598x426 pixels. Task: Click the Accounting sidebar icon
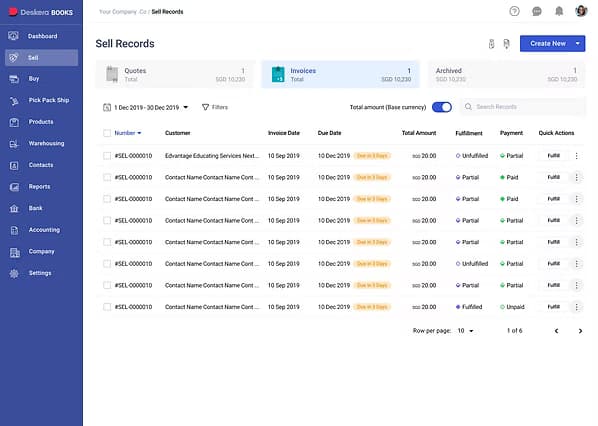pyautogui.click(x=14, y=230)
